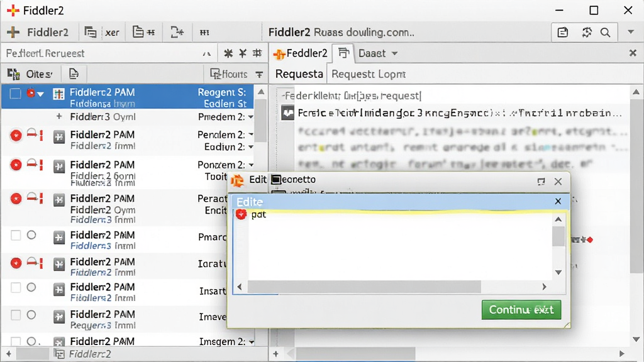The height and width of the screenshot is (362, 644).
Task: Click the 'Fiddlerc2' status bar entry
Action: point(83,354)
